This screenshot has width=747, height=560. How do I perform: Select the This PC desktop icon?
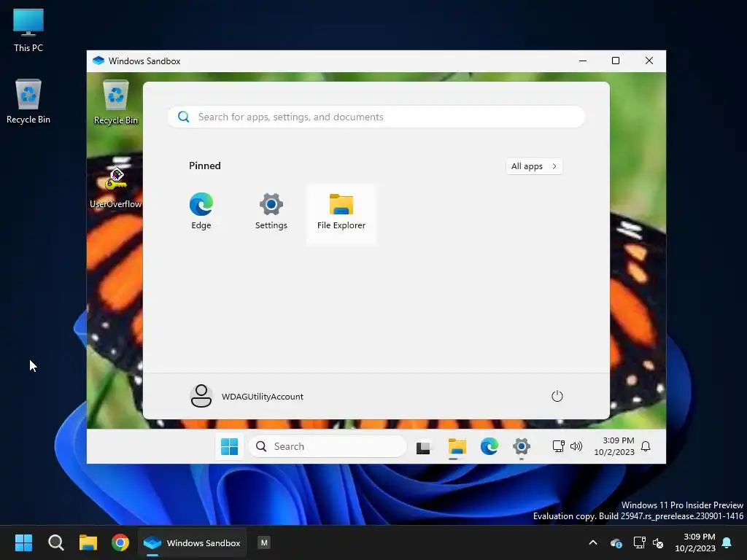(x=28, y=30)
